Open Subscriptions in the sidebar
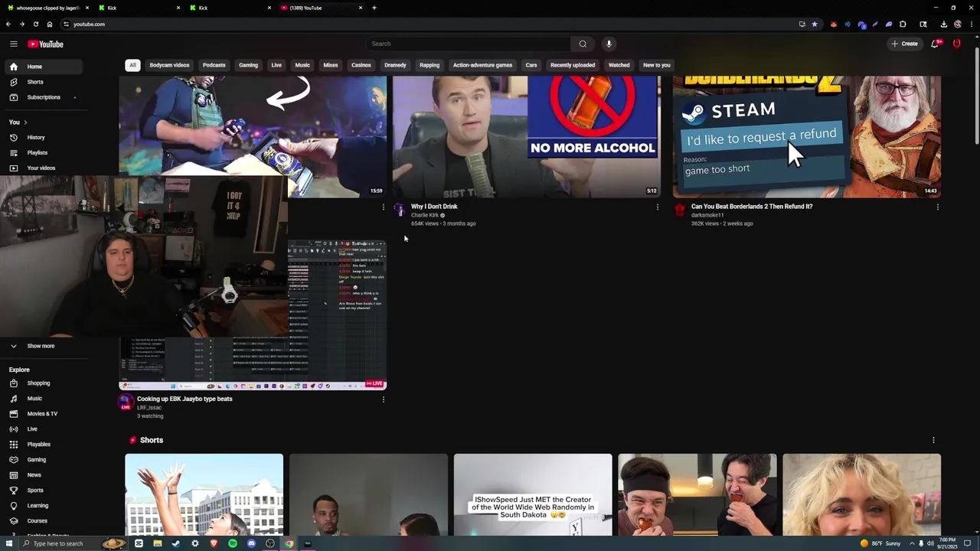The image size is (980, 551). pos(42,97)
